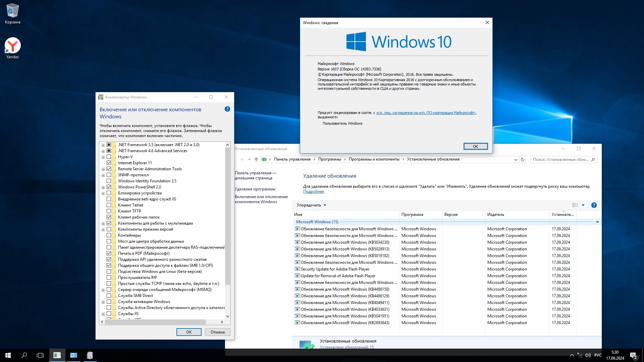Open the Yandex browser desktop shortcut
This screenshot has height=362, width=644.
pyautogui.click(x=13, y=46)
